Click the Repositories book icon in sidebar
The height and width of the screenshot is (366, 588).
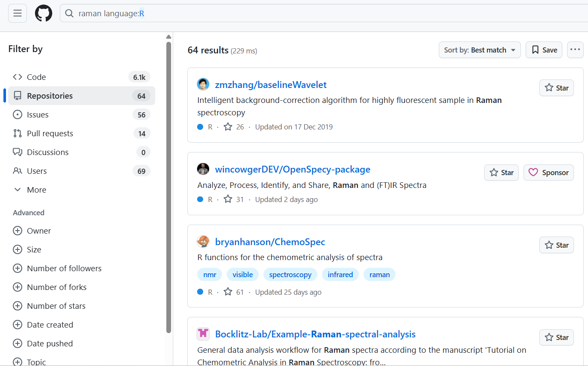coord(18,96)
